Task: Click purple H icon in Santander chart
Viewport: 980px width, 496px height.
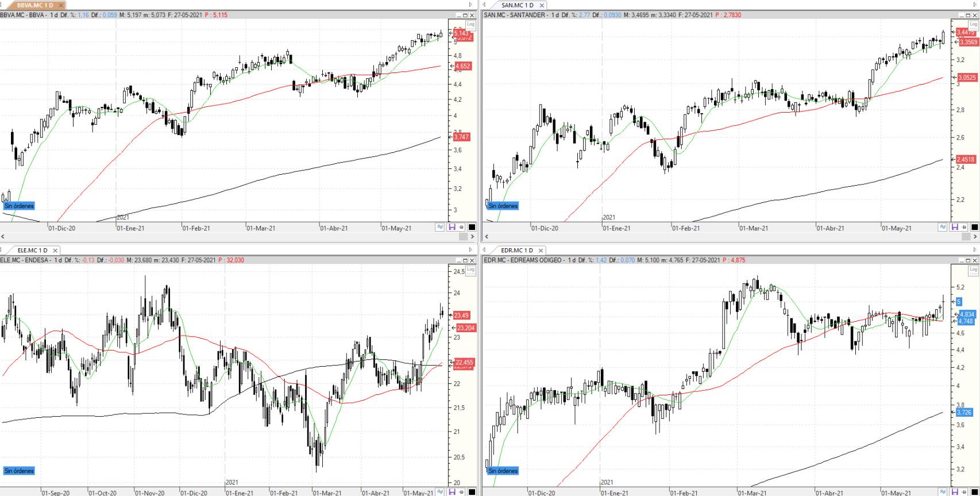Action: (x=955, y=228)
